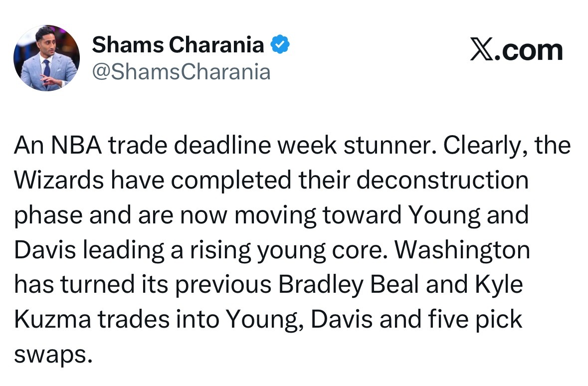Image resolution: width=588 pixels, height=386 pixels.
Task: Select the word "Washington" in the post
Action: point(463,250)
